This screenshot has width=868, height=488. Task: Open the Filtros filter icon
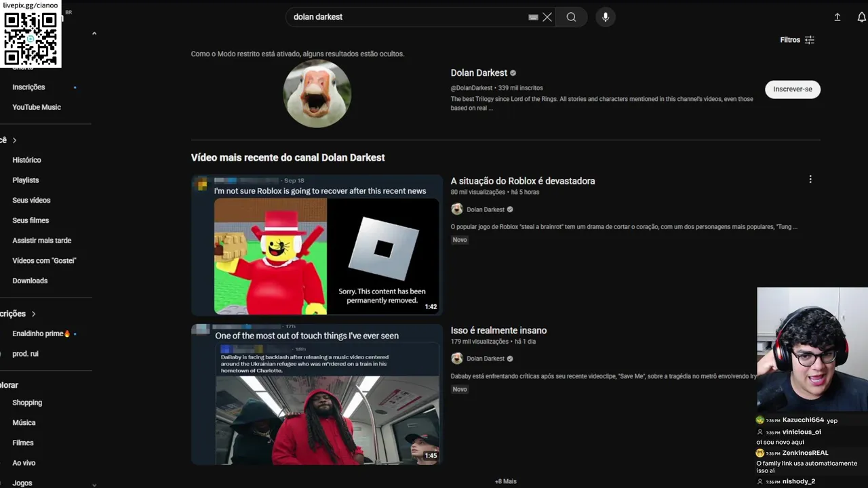coord(810,40)
